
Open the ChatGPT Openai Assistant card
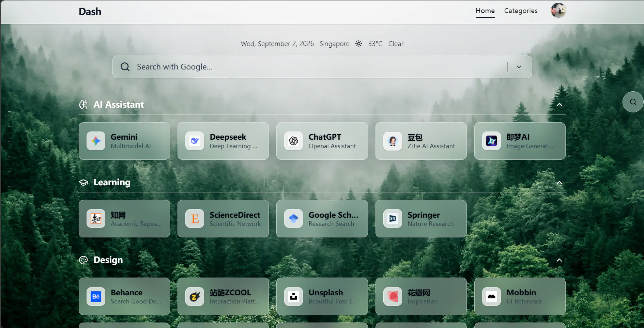(322, 141)
